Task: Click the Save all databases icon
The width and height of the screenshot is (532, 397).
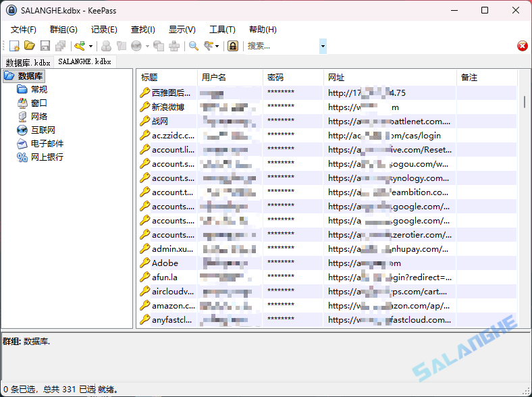Action: point(61,46)
